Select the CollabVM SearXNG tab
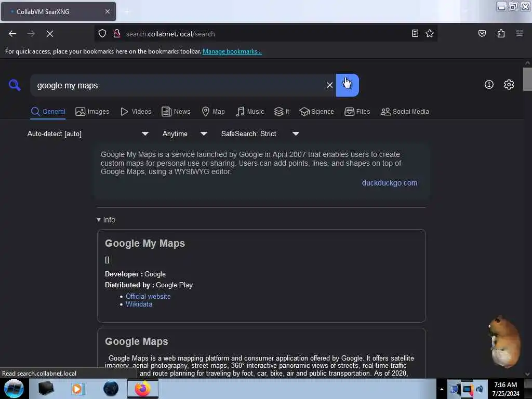Screen dimensions: 532x399 (58, 11)
